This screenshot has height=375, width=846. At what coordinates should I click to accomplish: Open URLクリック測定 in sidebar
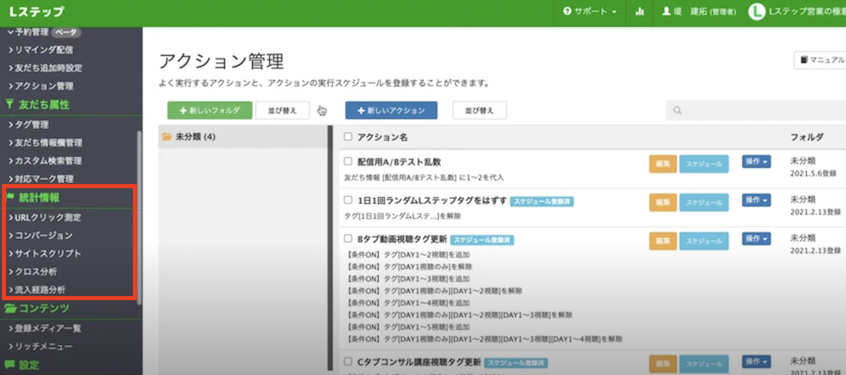45,217
